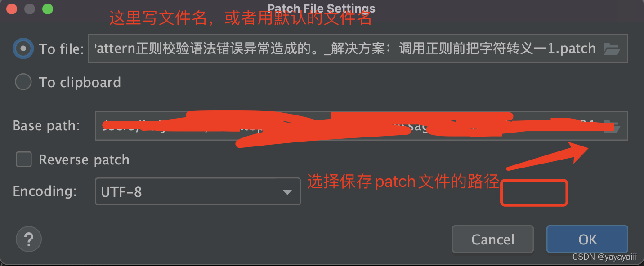Minimize the dialog with the yellow button

point(30,9)
